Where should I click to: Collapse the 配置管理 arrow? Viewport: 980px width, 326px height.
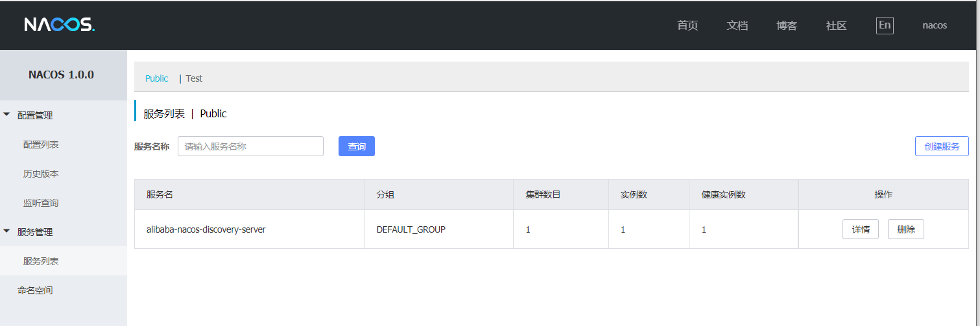pos(7,115)
